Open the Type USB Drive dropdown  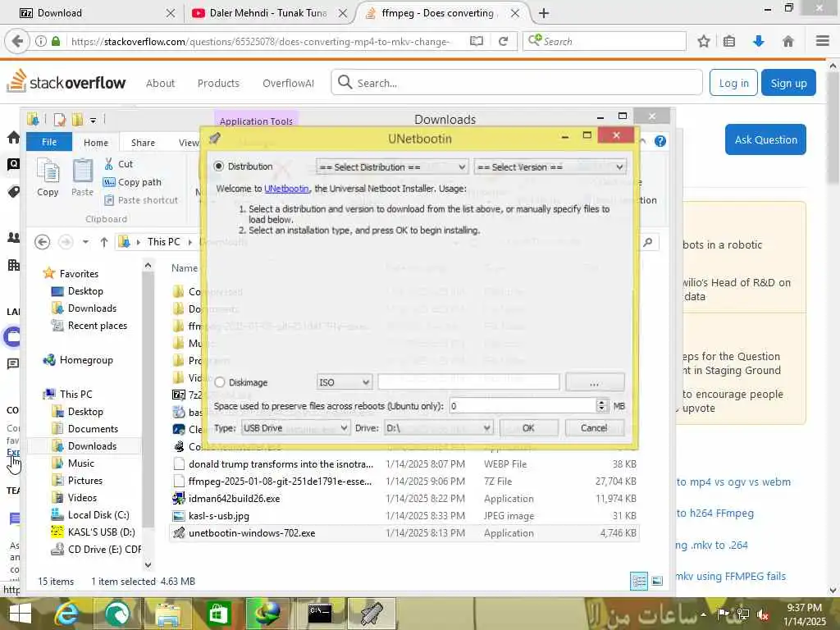pos(295,428)
